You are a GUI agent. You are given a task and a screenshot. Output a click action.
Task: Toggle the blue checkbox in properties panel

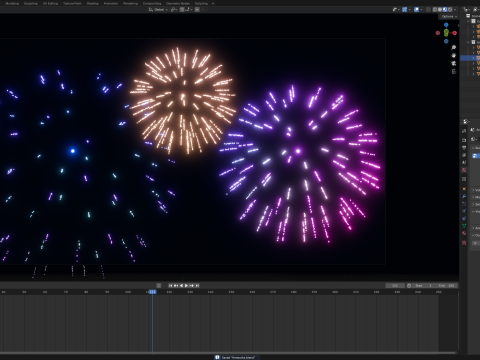(x=475, y=156)
